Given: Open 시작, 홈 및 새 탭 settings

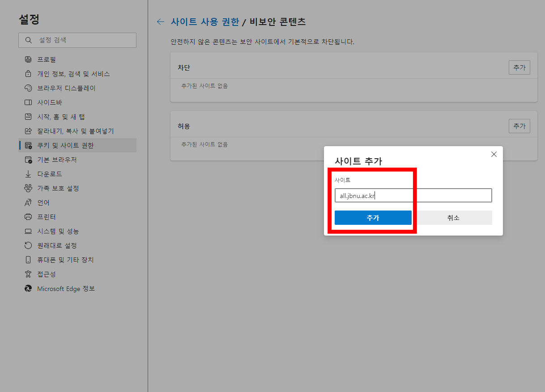Looking at the screenshot, I should (60, 116).
